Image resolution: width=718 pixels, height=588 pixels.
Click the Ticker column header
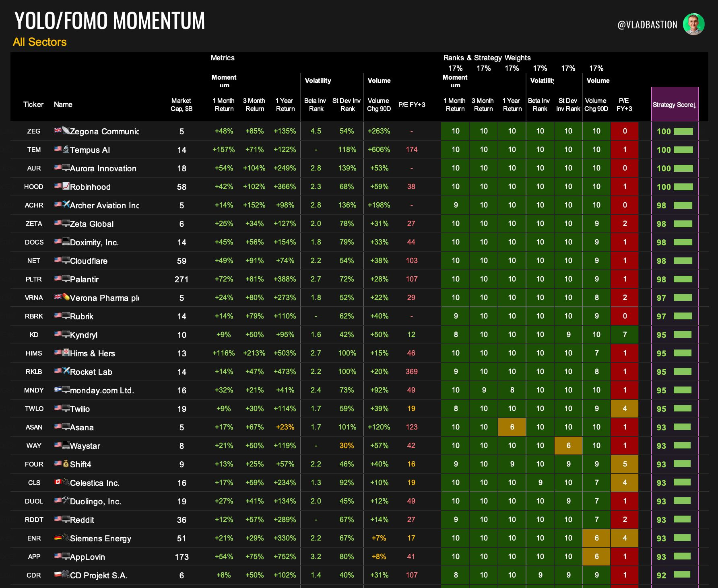[33, 105]
